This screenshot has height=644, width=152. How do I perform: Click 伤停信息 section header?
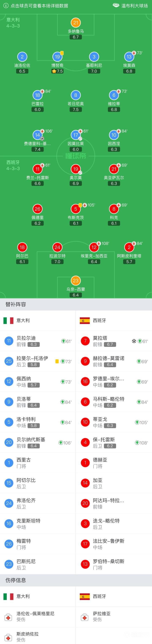pyautogui.click(x=16, y=580)
